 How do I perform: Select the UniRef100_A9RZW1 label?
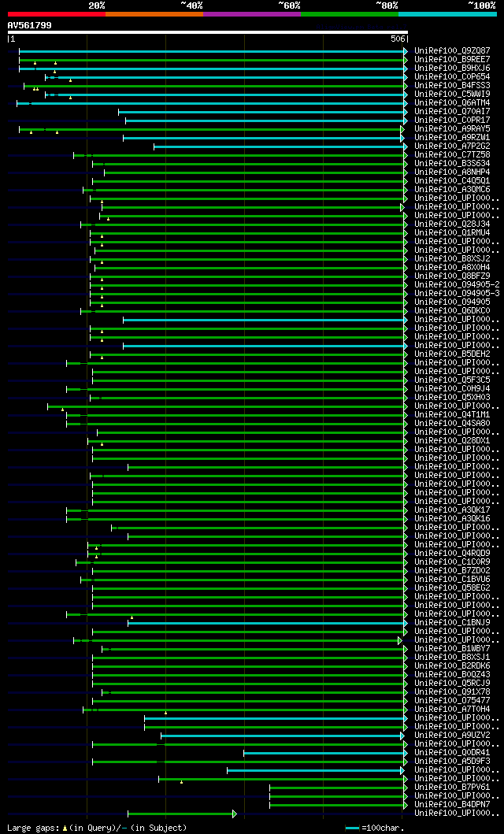[x=453, y=138]
